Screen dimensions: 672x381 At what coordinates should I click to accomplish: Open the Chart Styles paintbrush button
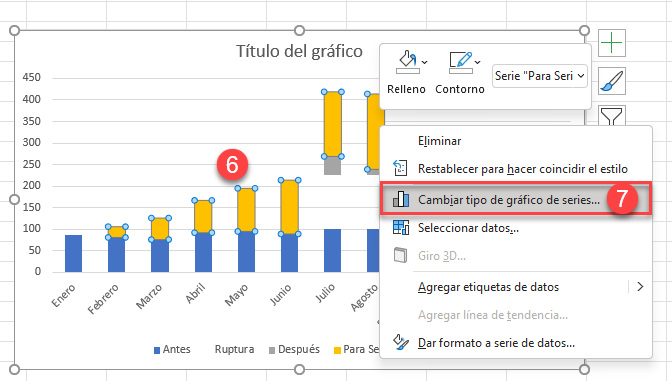tap(612, 81)
